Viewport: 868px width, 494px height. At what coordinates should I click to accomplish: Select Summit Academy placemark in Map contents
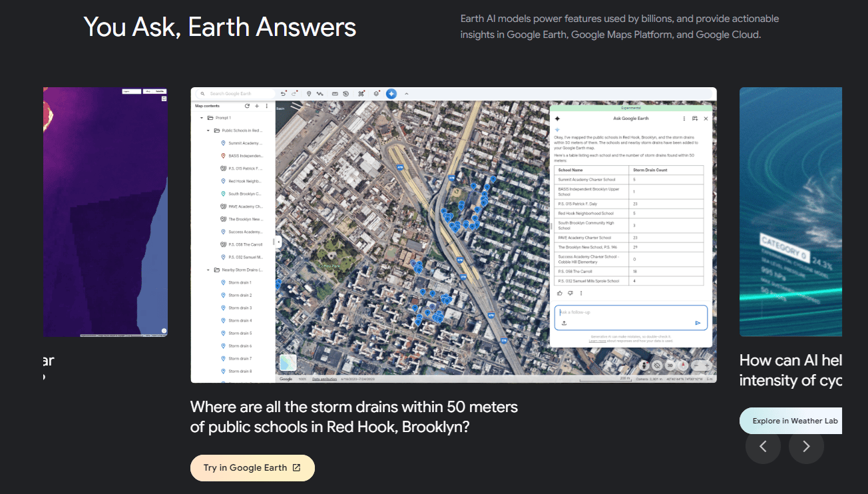pos(242,143)
